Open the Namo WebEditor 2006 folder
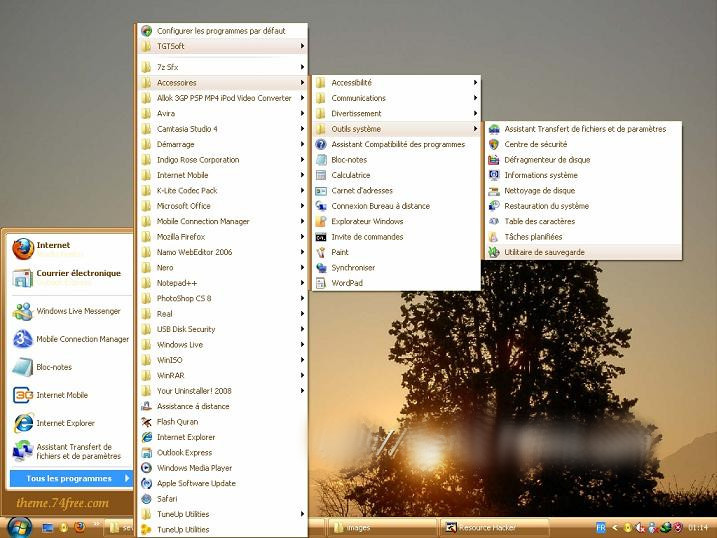Image resolution: width=717 pixels, height=538 pixels. click(x=223, y=252)
